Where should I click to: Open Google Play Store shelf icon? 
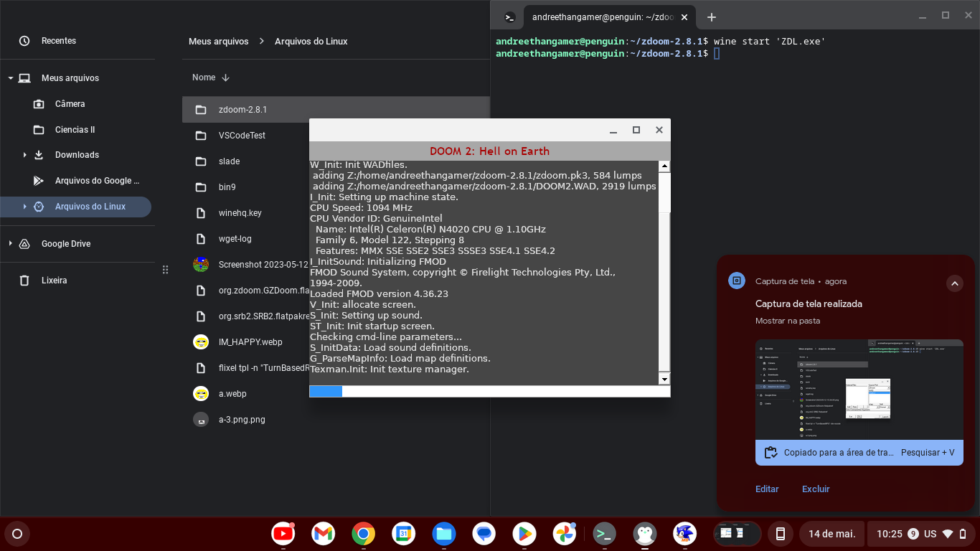click(524, 534)
